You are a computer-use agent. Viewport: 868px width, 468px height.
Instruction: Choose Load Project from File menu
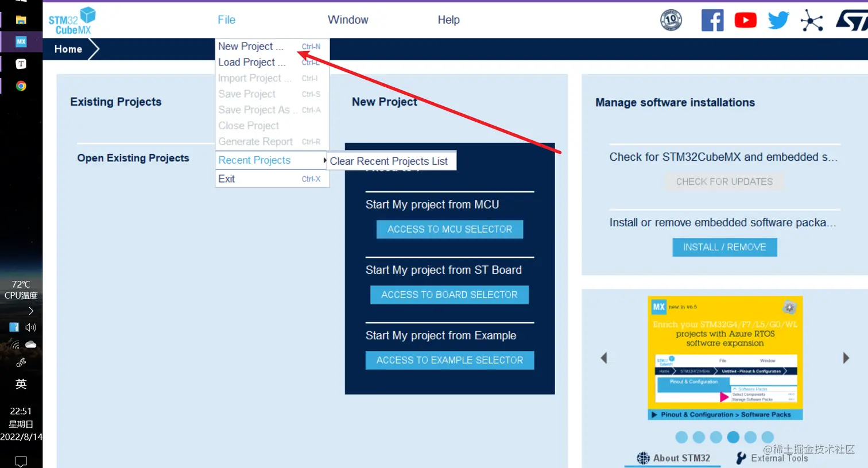(x=272, y=62)
